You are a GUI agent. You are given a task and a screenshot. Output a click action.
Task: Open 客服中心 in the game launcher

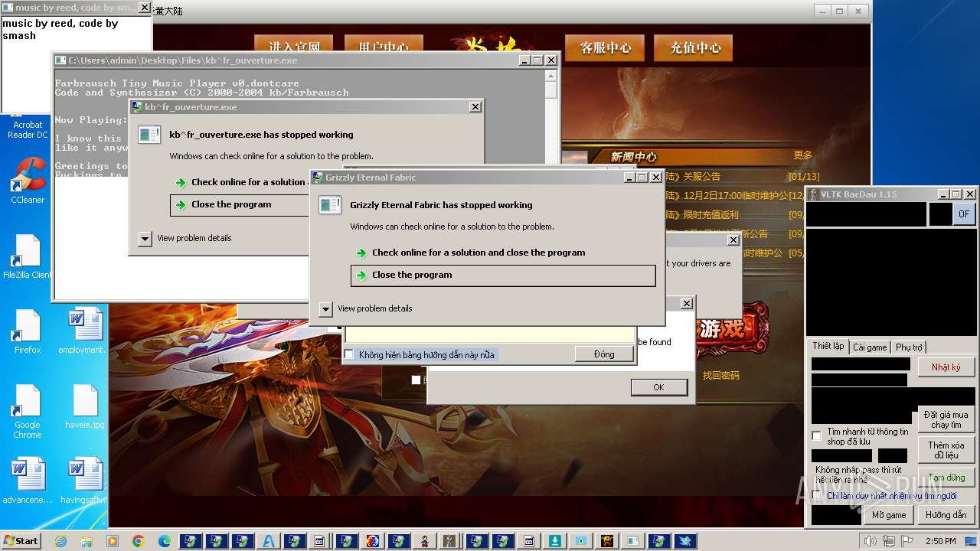coord(605,47)
